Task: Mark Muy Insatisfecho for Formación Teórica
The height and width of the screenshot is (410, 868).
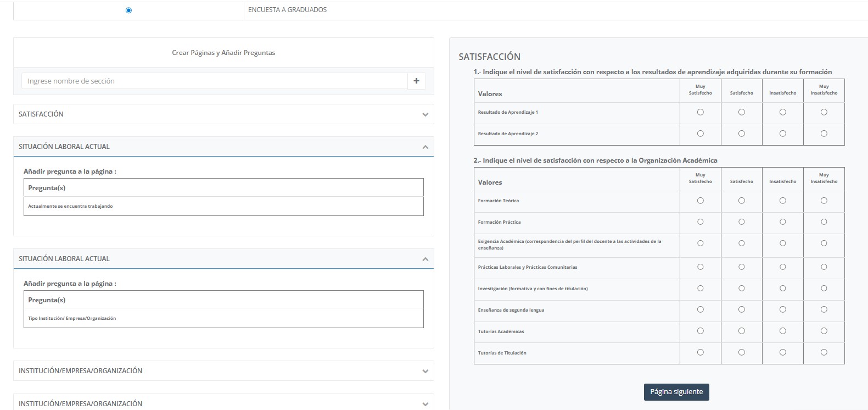Action: point(824,201)
